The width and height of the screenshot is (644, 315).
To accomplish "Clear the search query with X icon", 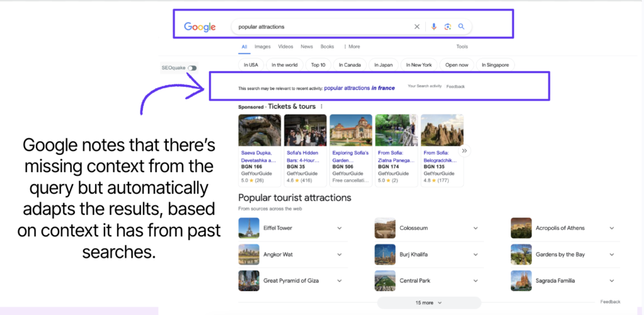I will point(416,27).
